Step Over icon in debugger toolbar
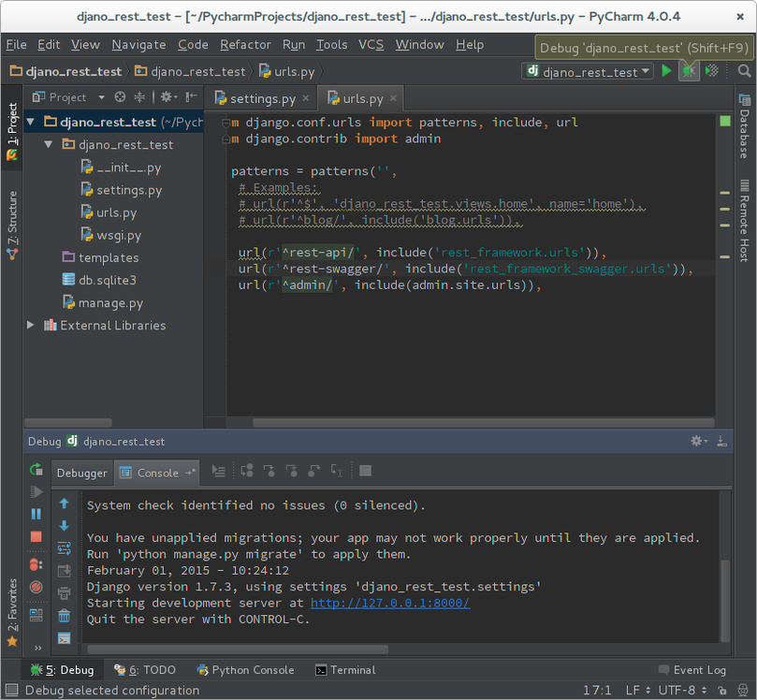 coord(247,471)
